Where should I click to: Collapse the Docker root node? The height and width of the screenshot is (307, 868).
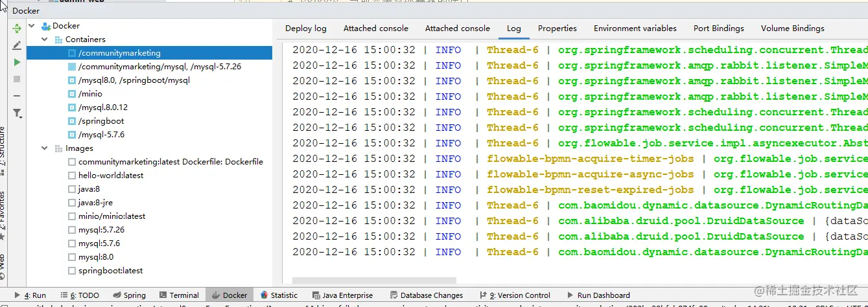(32, 26)
